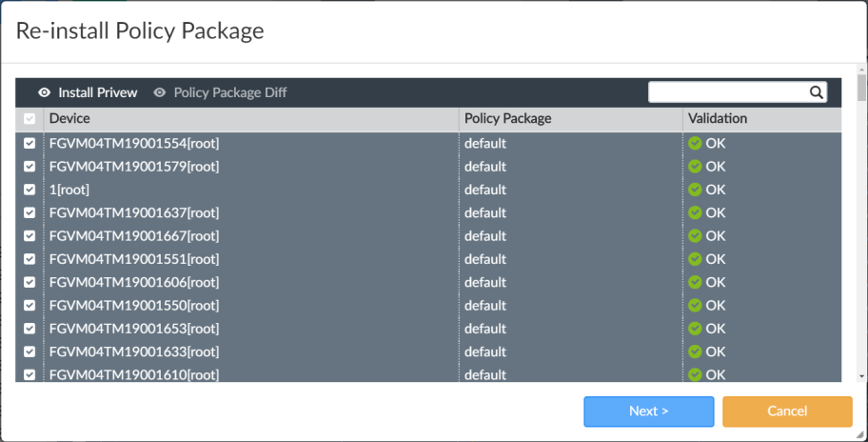Sort by the Policy Package column header
Viewport: 868px width, 442px height.
coord(571,118)
